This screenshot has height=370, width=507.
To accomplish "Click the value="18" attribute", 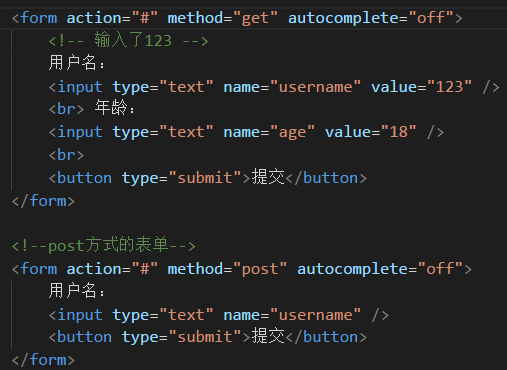I will pos(371,132).
